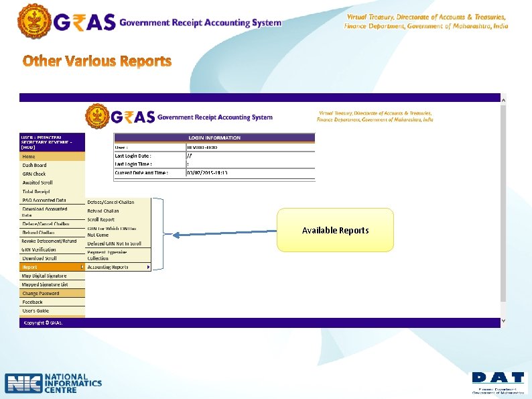Screen dimensions: 532x399
Task: Click the DAT logo in the corner
Action: 498,383
